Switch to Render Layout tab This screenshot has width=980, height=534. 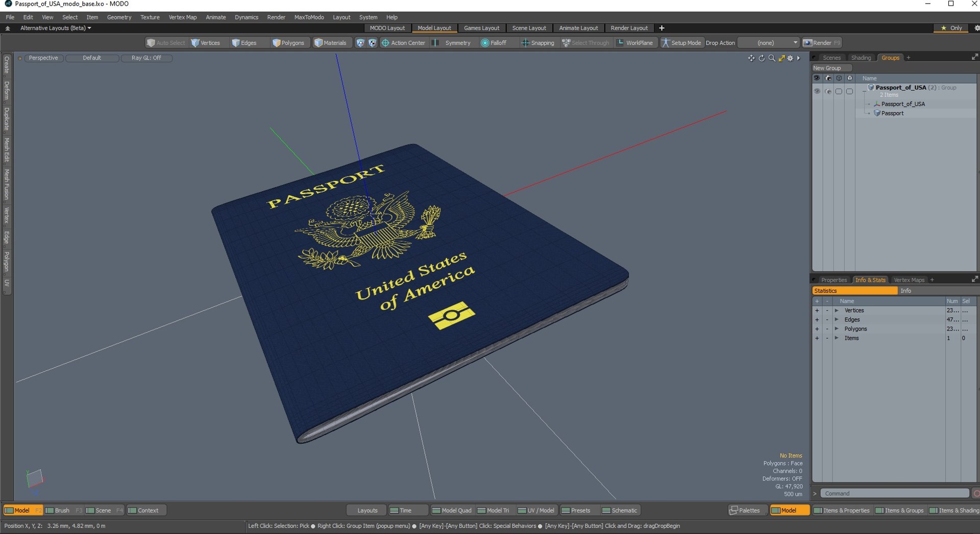point(629,28)
